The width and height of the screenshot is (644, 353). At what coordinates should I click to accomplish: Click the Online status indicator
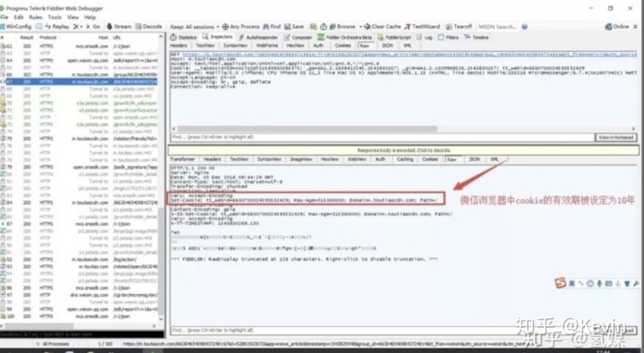(x=617, y=27)
